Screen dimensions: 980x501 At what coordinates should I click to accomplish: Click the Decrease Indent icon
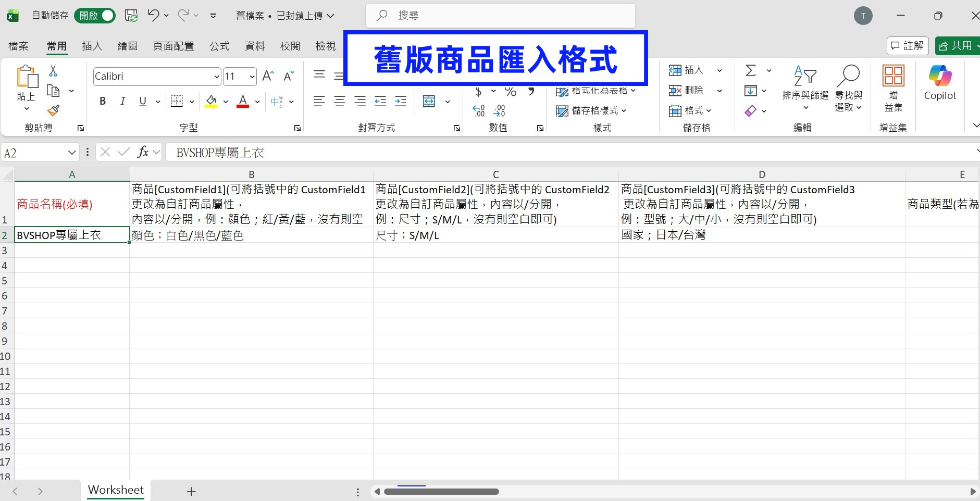click(380, 102)
